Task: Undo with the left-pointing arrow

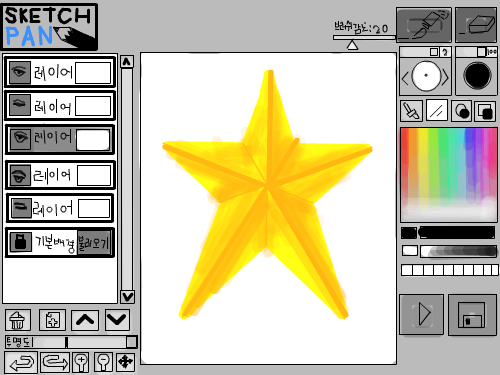Action: pyautogui.click(x=21, y=362)
